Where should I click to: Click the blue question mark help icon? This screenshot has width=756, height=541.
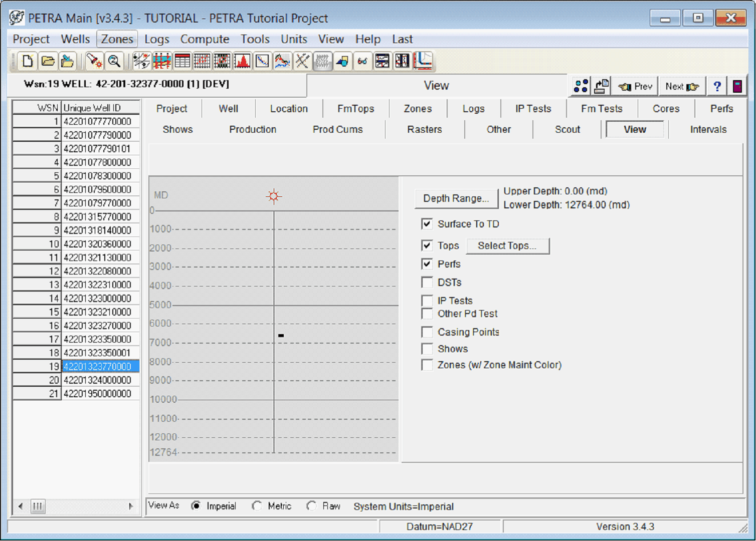click(x=717, y=86)
